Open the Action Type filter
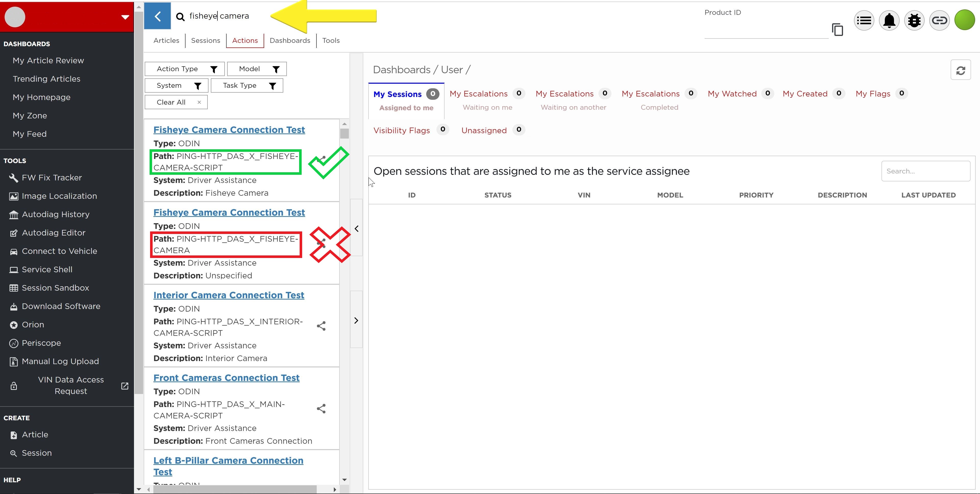 click(x=185, y=69)
